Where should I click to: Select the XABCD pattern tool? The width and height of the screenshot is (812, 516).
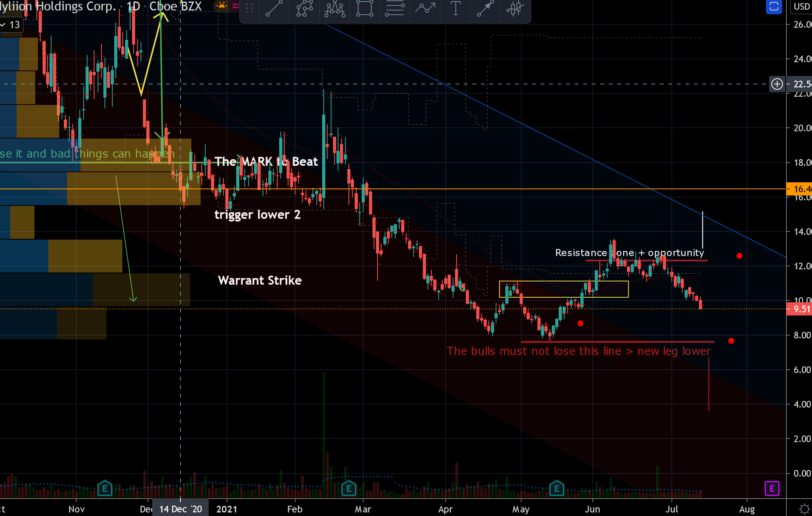pos(304,9)
